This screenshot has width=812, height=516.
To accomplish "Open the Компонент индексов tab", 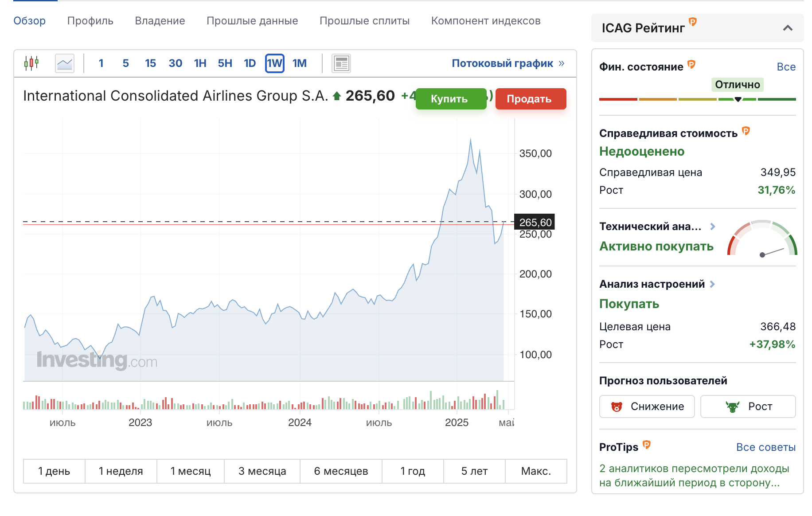I will (486, 21).
